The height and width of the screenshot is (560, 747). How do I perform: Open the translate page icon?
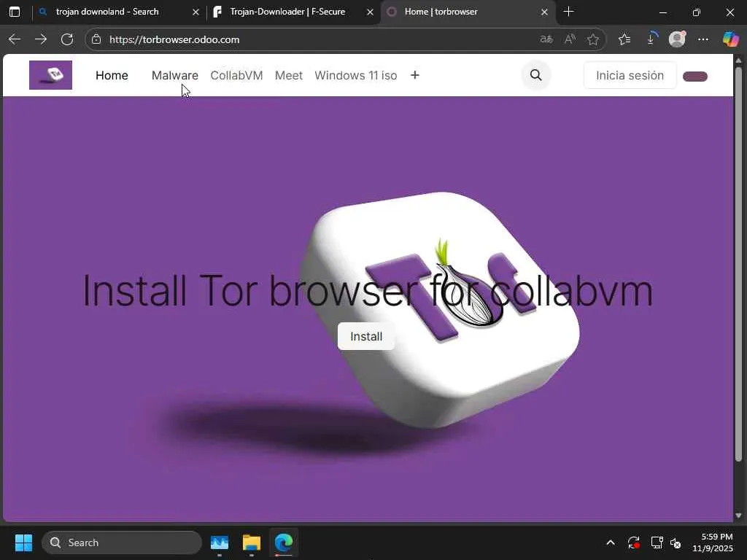[x=546, y=39]
